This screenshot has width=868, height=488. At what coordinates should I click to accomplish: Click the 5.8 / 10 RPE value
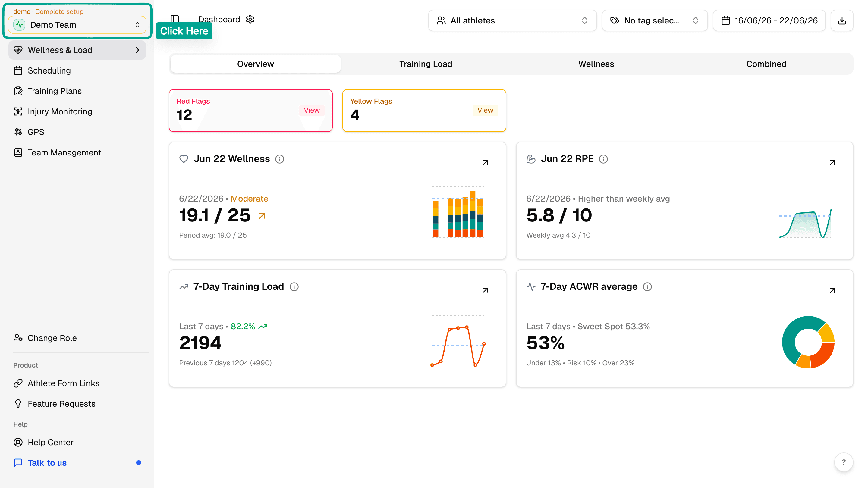(559, 215)
